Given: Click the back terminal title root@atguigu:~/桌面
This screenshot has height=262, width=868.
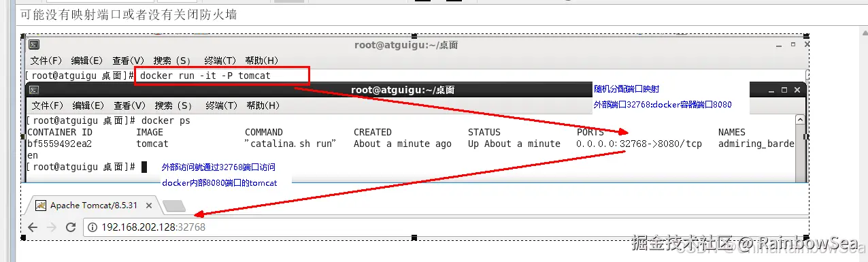Looking at the screenshot, I should coord(406,45).
